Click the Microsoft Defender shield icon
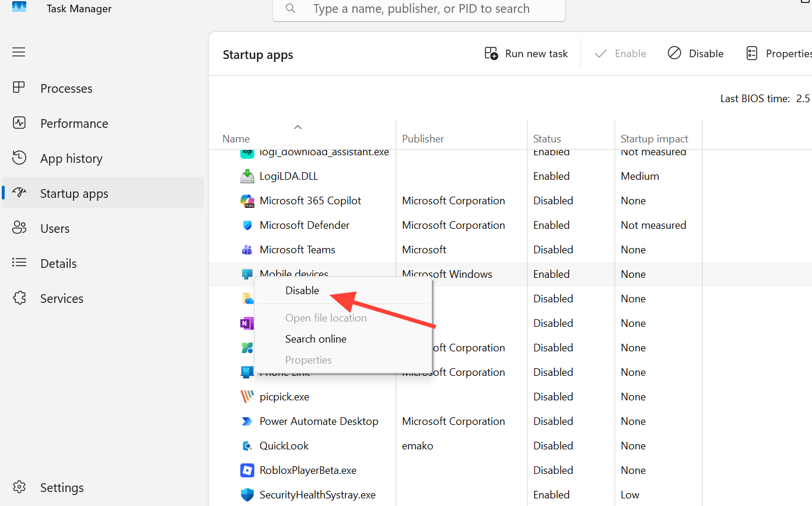Viewport: 812px width, 506px height. coord(247,225)
